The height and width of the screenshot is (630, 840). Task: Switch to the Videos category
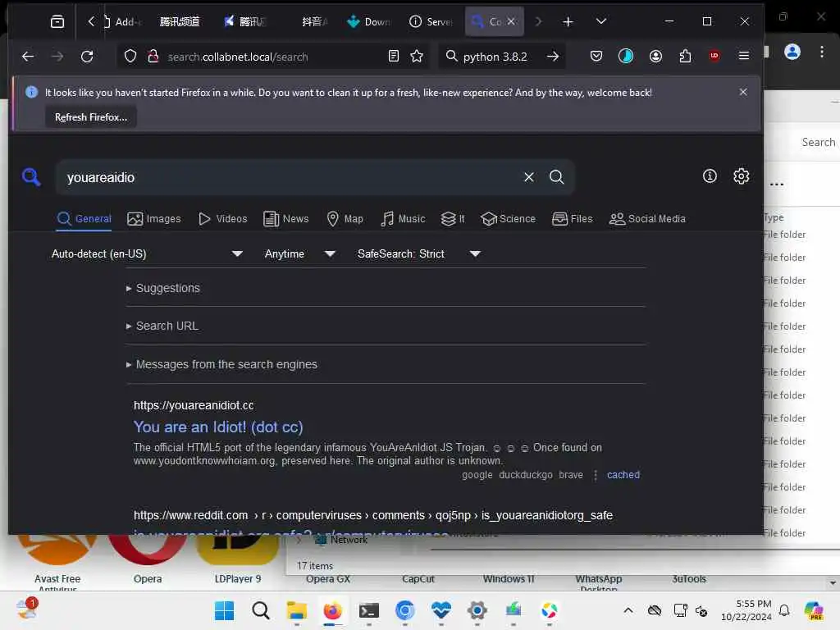223,218
